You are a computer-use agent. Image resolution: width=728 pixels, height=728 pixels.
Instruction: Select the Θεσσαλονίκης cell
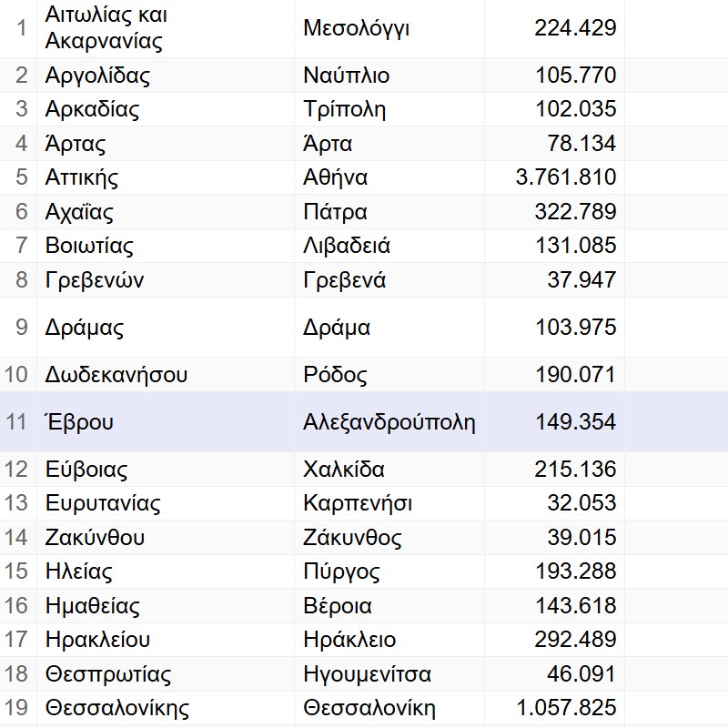166,708
